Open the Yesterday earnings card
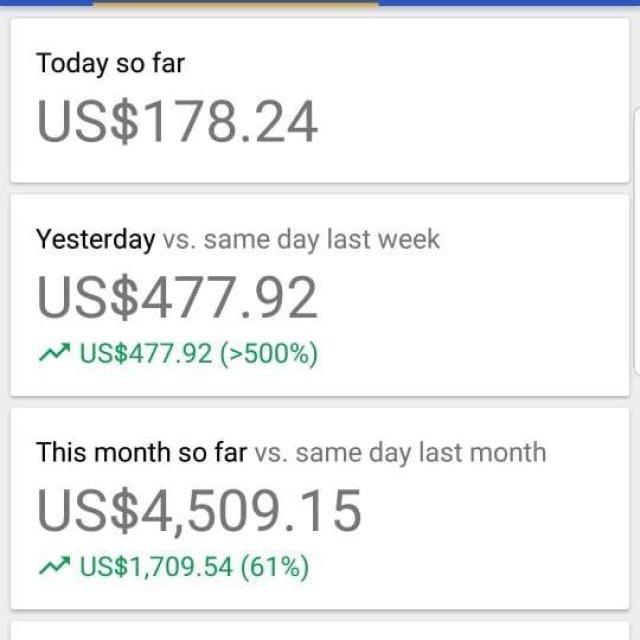Viewport: 640px width, 640px height. [320, 296]
